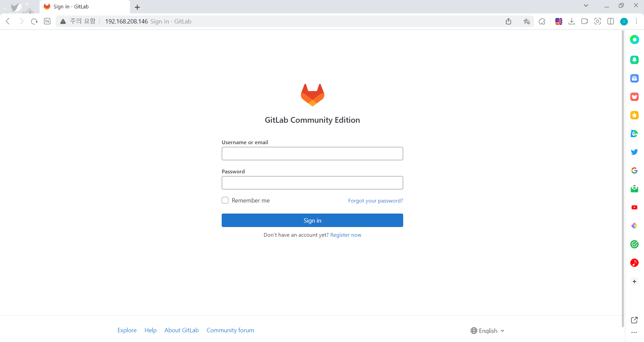The image size is (644, 342).
Task: Open the YouTube sidebar icon
Action: coord(634,208)
